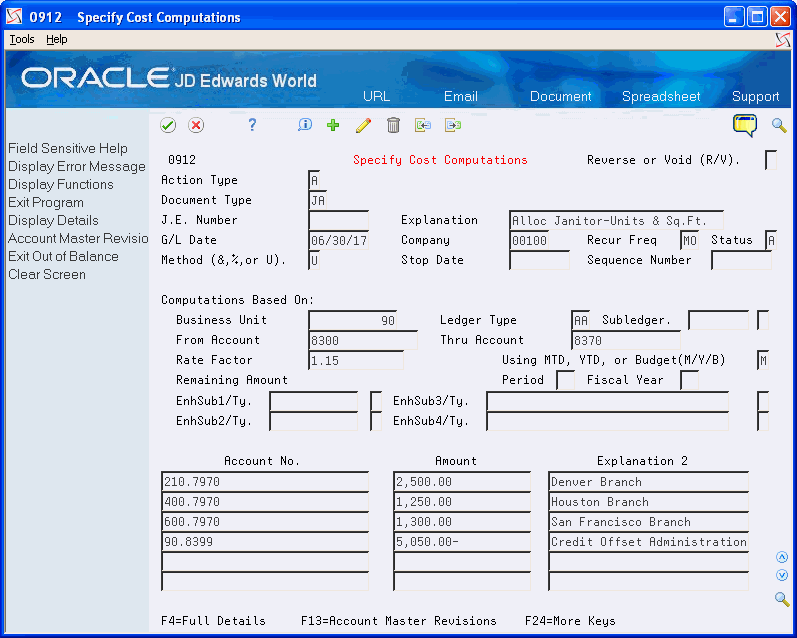Select Exit Out of Balance in sidebar
The image size is (797, 638).
click(x=63, y=256)
